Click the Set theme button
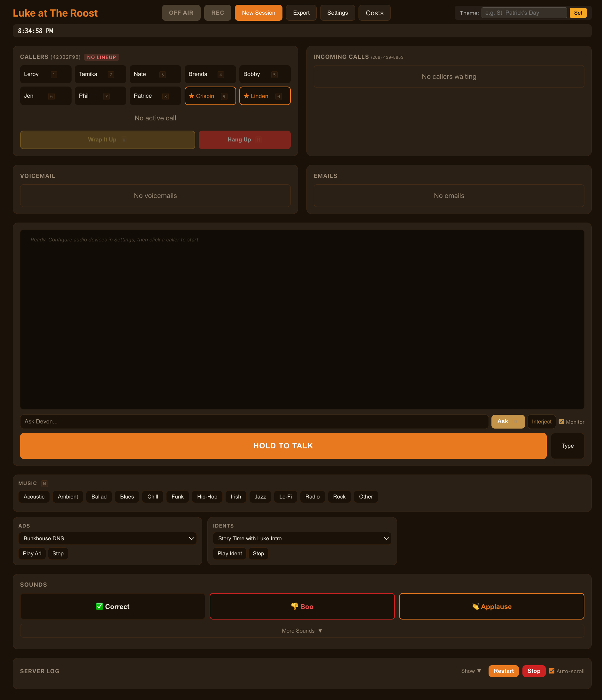602x700 pixels. (578, 13)
